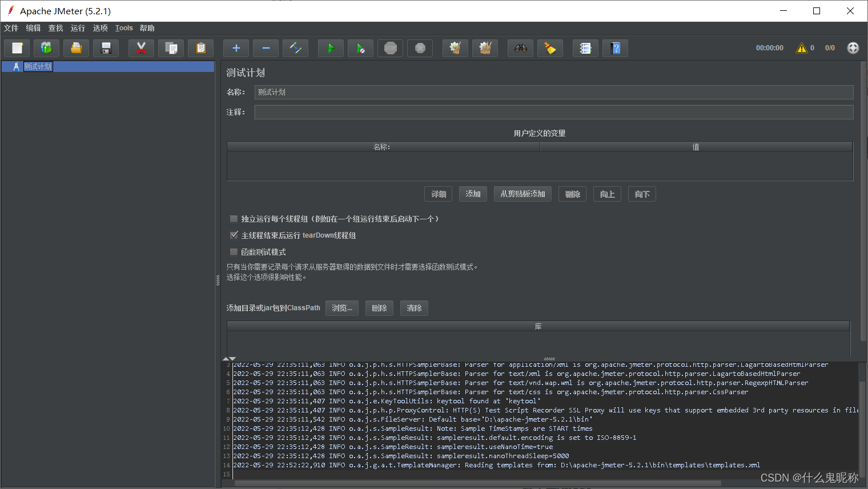The width and height of the screenshot is (868, 489).
Task: Click the yellow warning log-errors icon
Action: [802, 48]
